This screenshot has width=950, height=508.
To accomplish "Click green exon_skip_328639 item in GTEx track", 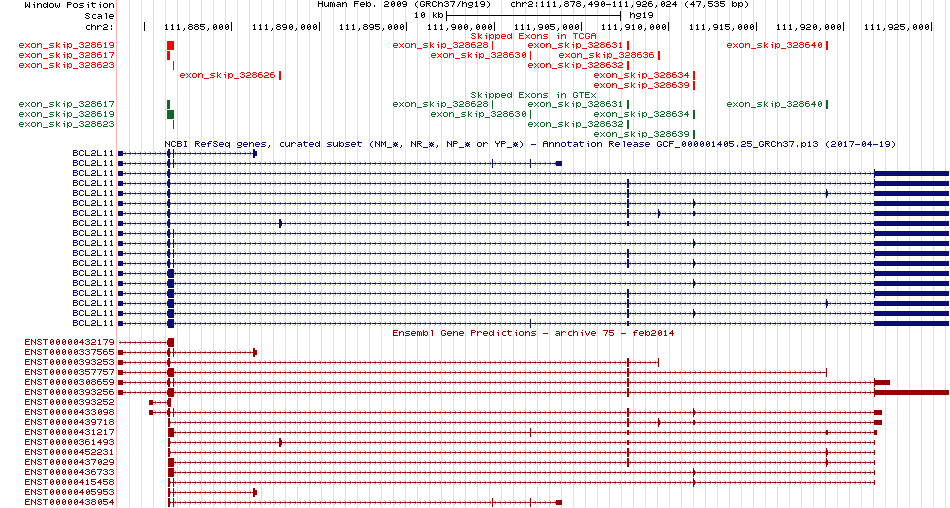I will pos(644,134).
